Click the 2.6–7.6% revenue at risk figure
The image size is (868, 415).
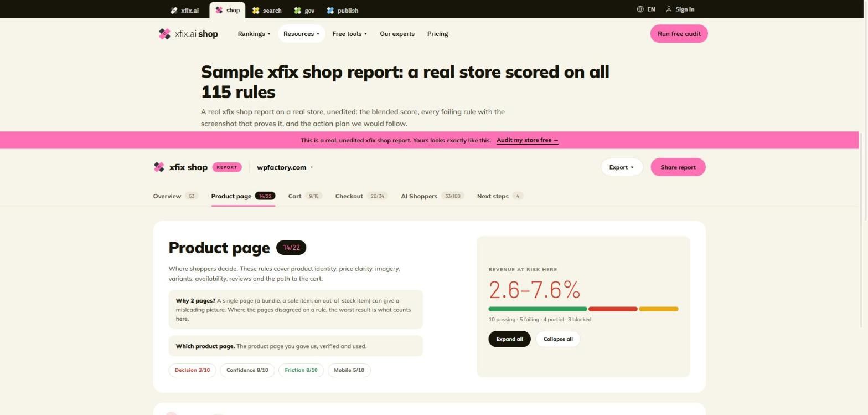coord(534,290)
